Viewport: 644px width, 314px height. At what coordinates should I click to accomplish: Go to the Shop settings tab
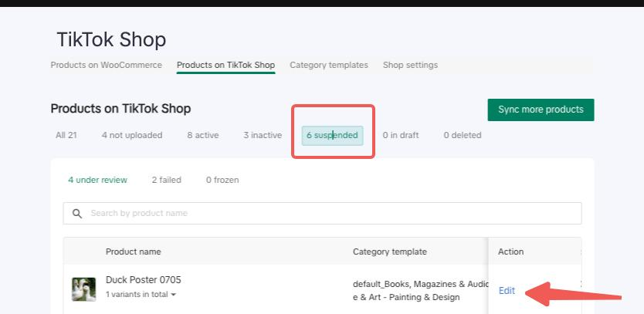pyautogui.click(x=410, y=65)
